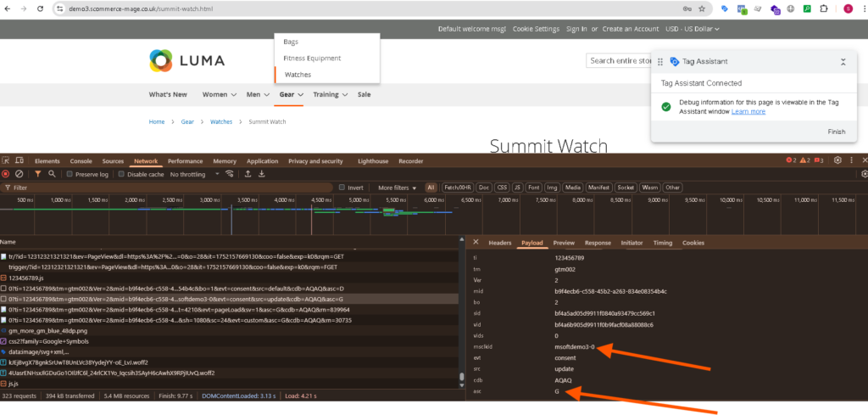Viewport: 868px width, 415px height.
Task: Reload the page
Action: (41, 8)
